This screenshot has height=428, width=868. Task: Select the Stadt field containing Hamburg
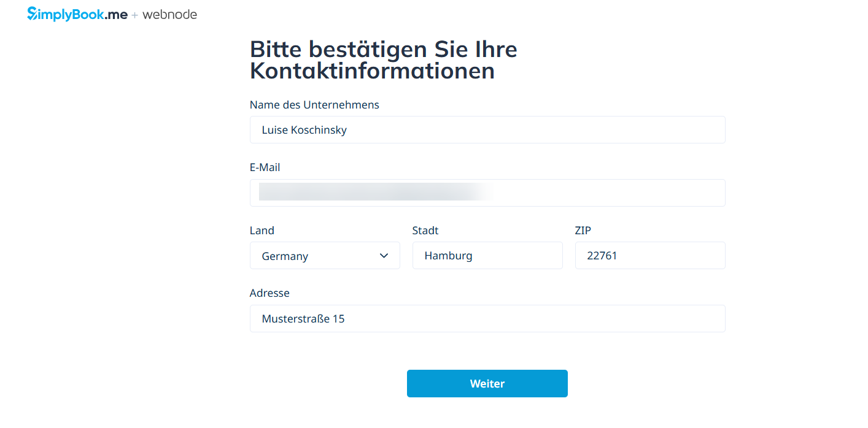click(x=487, y=256)
